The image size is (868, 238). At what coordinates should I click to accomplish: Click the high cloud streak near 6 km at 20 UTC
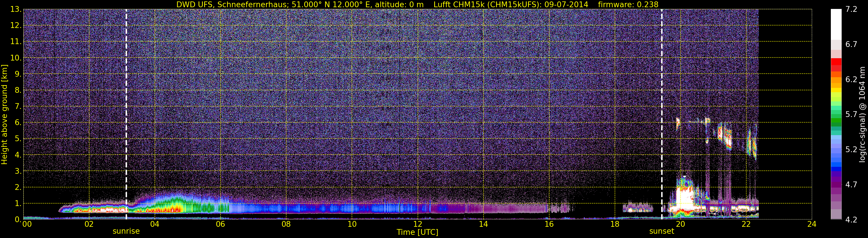point(678,123)
